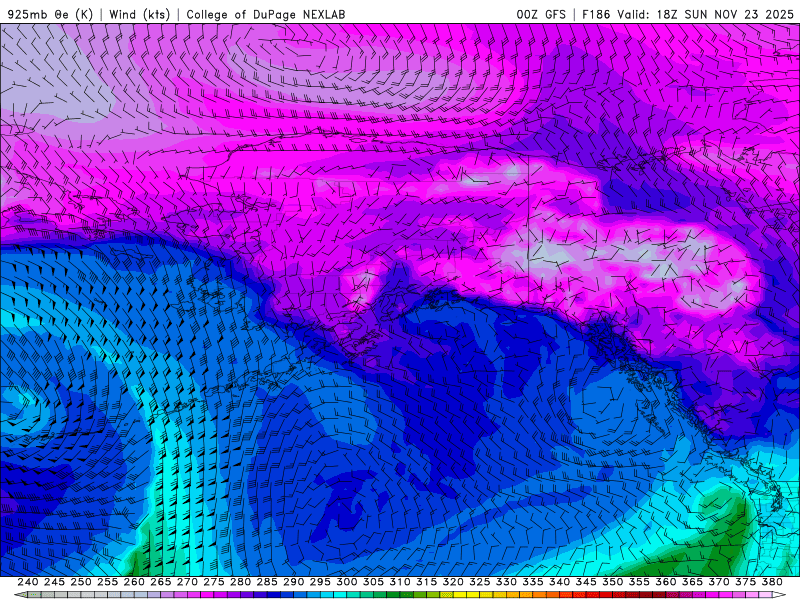Image resolution: width=800 pixels, height=600 pixels.
Task: Click the 315 value on the color scale
Action: [426, 582]
